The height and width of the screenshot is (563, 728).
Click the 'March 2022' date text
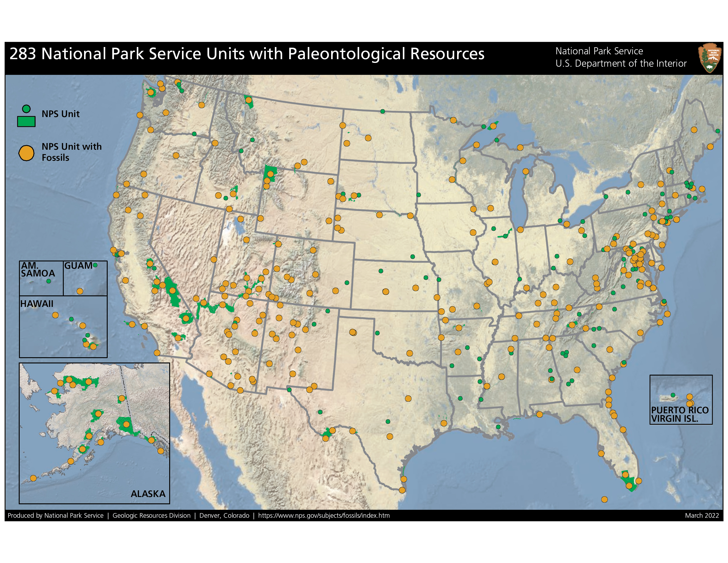tap(702, 515)
